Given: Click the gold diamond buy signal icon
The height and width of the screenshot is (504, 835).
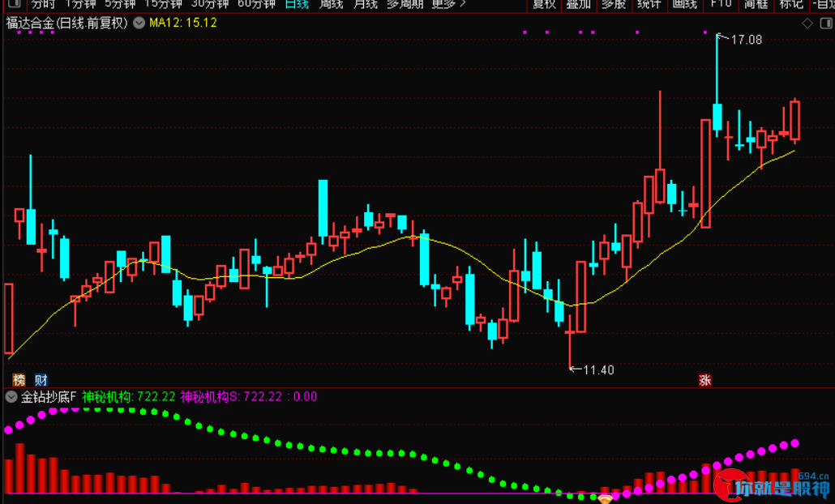Looking at the screenshot, I should click(606, 498).
